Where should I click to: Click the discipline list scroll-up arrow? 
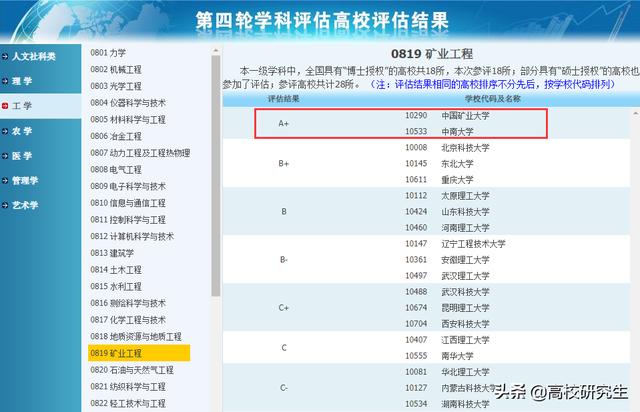pos(216,51)
